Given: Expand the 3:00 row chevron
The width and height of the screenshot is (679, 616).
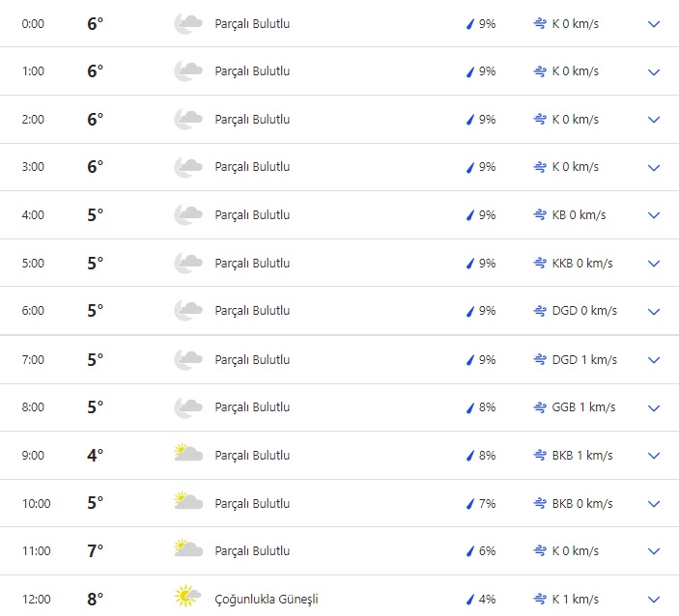Looking at the screenshot, I should click(654, 167).
